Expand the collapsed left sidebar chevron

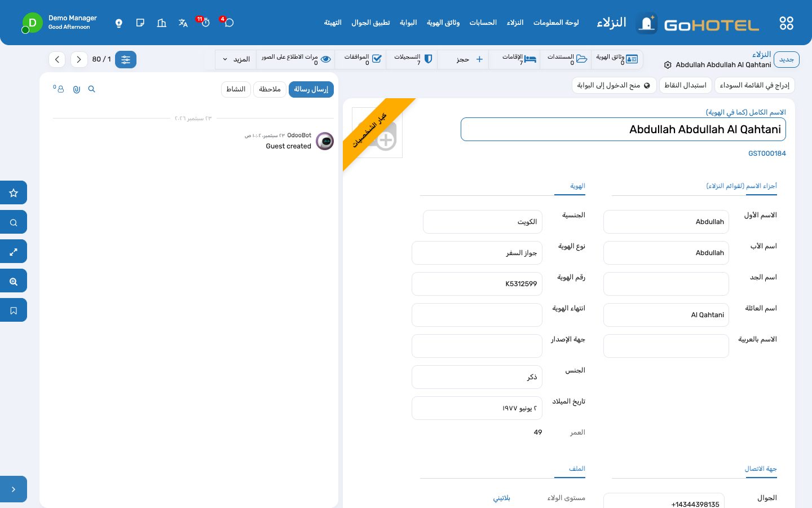tap(14, 489)
